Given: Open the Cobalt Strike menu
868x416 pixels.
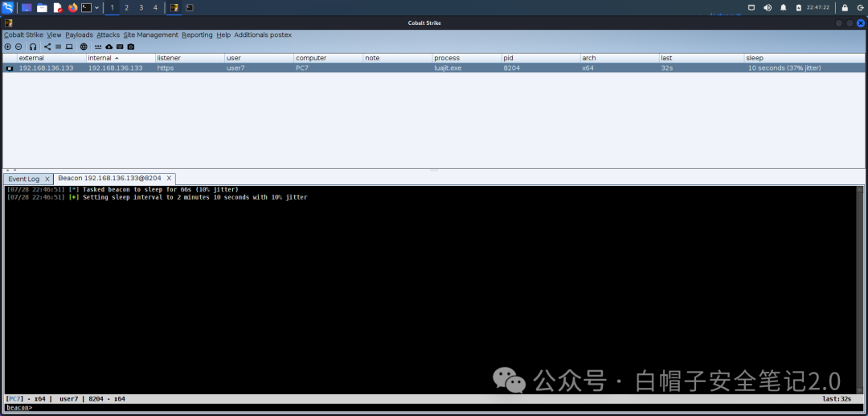Looking at the screenshot, I should tap(23, 35).
